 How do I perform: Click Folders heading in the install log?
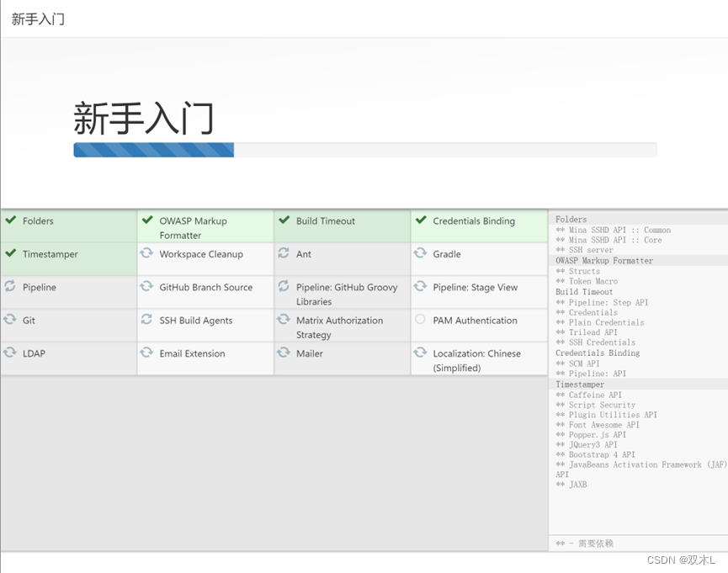571,219
